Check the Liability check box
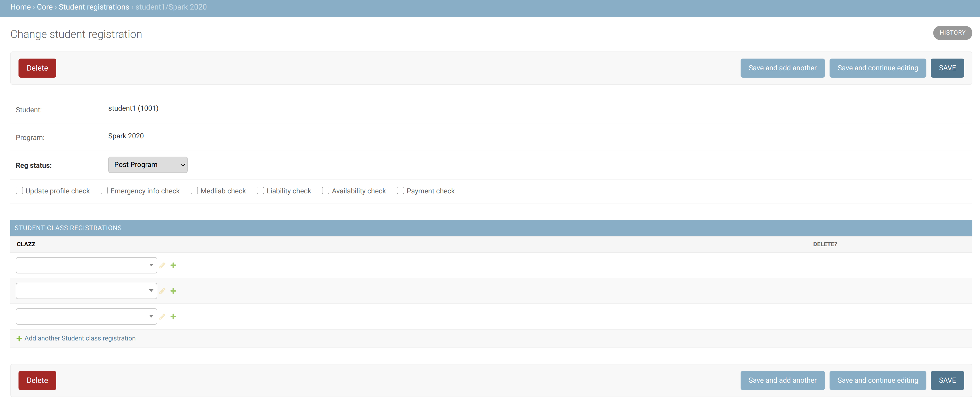Viewport: 980px width, 414px height. click(x=260, y=190)
